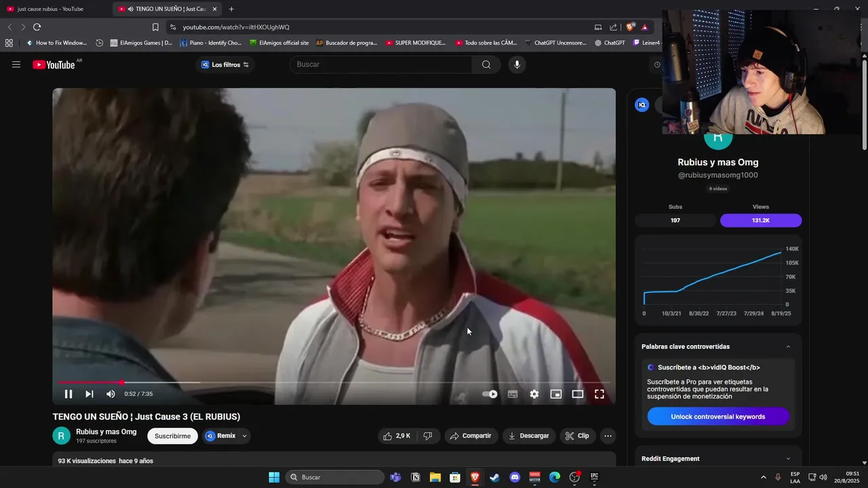Focus the YouTube Buscar search field
This screenshot has width=868, height=488.
pyautogui.click(x=380, y=64)
